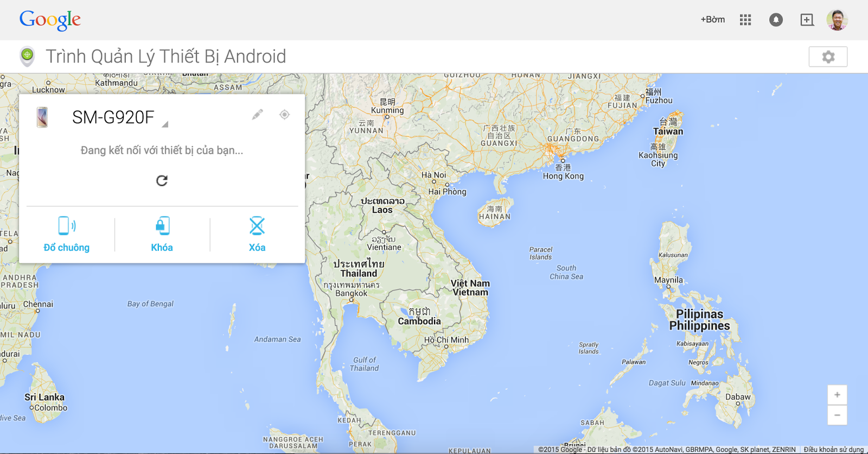868x454 pixels.
Task: Click the Lucknow map label
Action: (48, 90)
